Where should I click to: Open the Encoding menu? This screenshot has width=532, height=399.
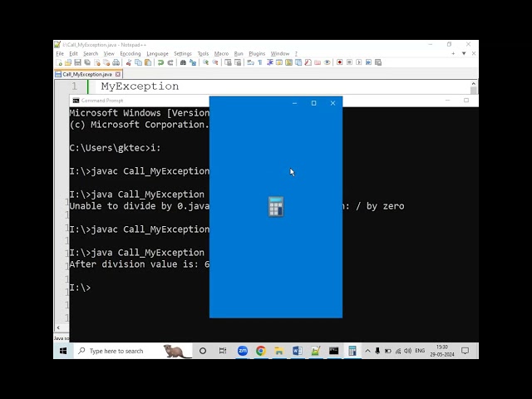(x=131, y=53)
